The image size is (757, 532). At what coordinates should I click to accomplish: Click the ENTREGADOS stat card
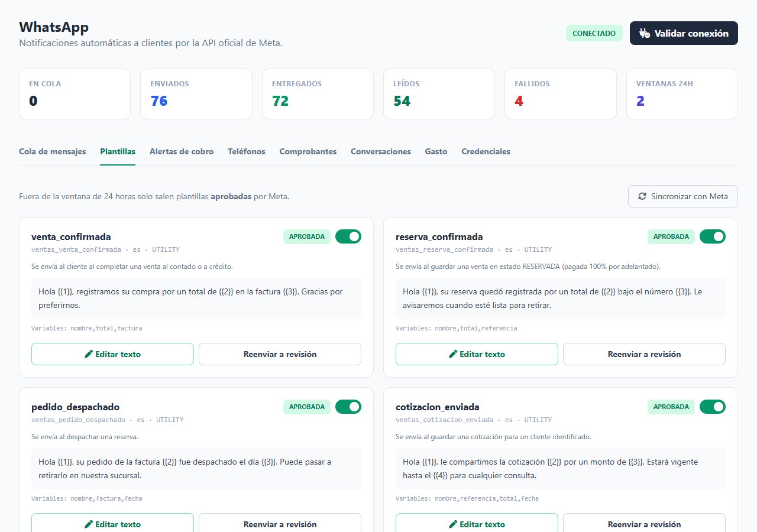point(318,94)
